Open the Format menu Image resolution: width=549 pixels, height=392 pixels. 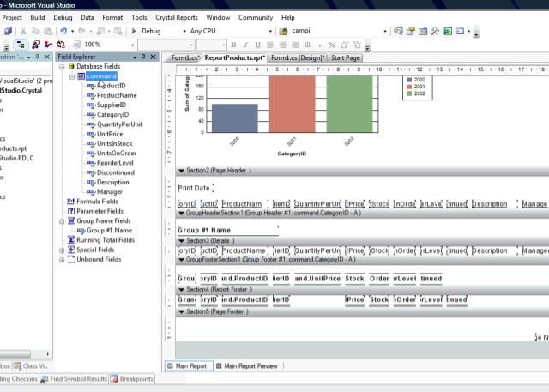coord(112,17)
